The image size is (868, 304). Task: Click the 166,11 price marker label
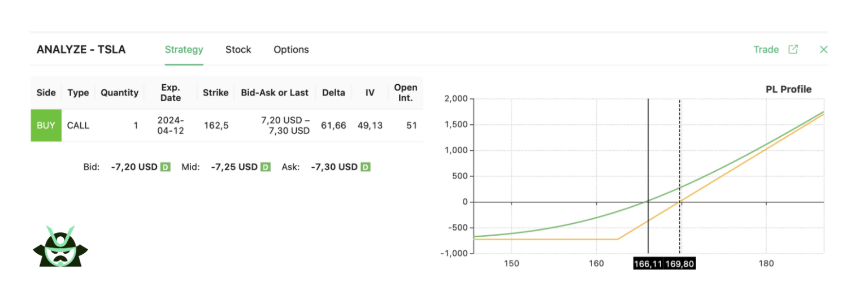pyautogui.click(x=648, y=264)
